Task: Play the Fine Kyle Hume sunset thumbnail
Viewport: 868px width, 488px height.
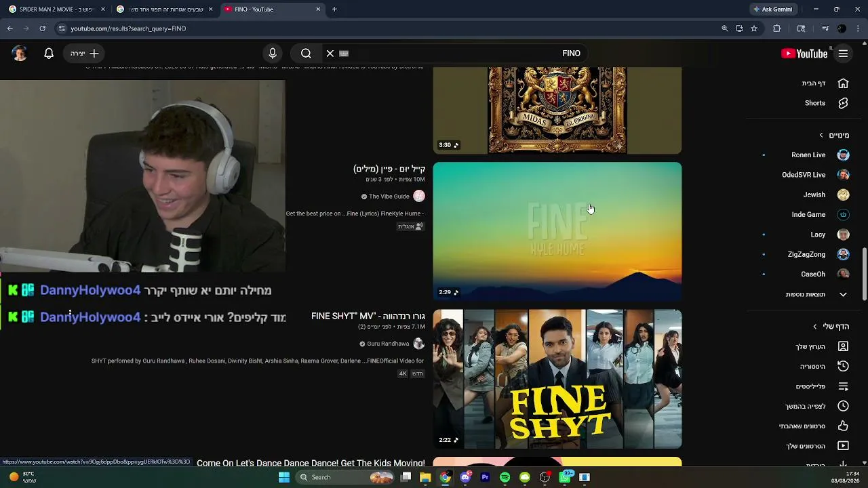Action: click(x=557, y=231)
